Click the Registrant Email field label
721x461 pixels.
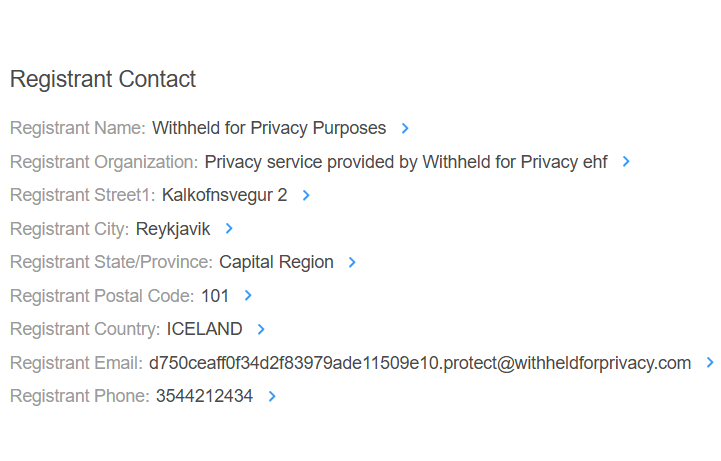click(76, 363)
